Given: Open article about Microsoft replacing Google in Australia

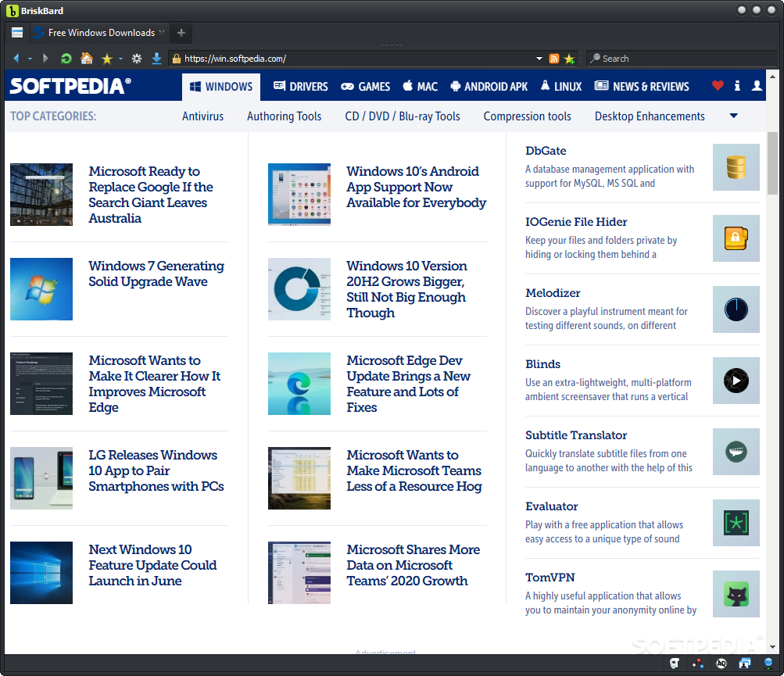Looking at the screenshot, I should pos(151,195).
